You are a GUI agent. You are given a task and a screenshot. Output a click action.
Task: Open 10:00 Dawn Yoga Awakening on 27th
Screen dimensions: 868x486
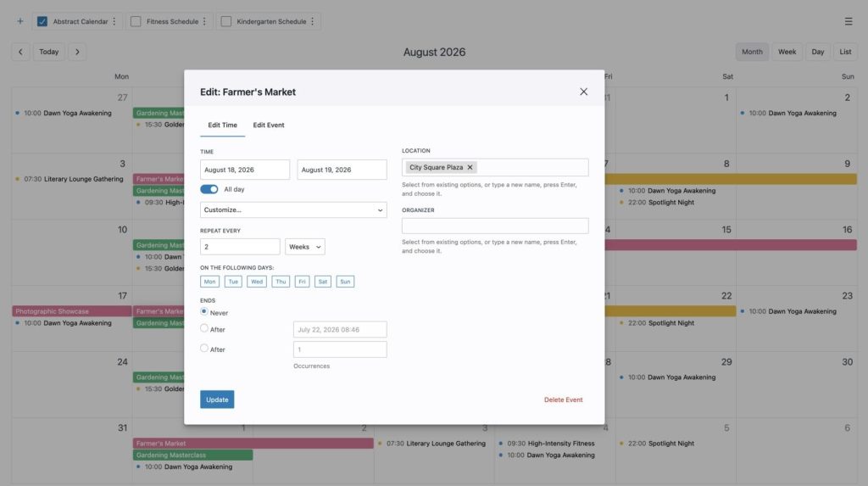(63, 113)
